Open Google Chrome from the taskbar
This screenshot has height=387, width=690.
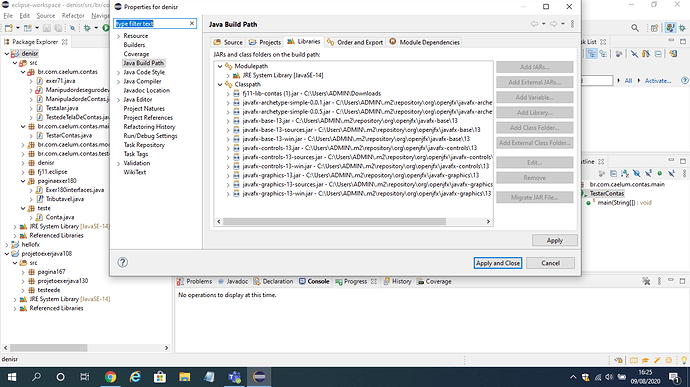pyautogui.click(x=110, y=377)
